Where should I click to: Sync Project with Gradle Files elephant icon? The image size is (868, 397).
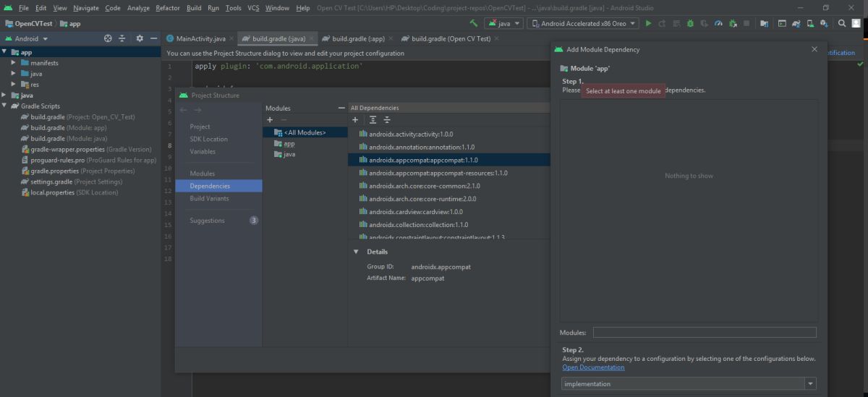[x=796, y=23]
